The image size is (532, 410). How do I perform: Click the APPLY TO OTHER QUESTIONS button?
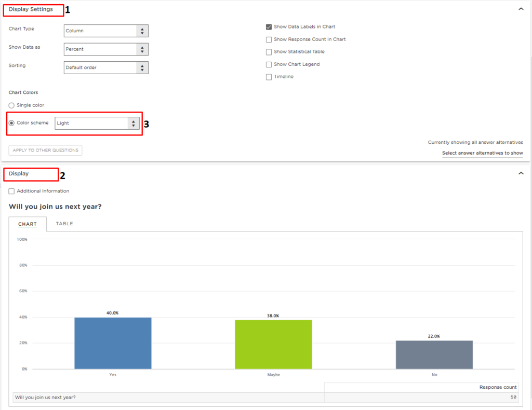pyautogui.click(x=45, y=150)
